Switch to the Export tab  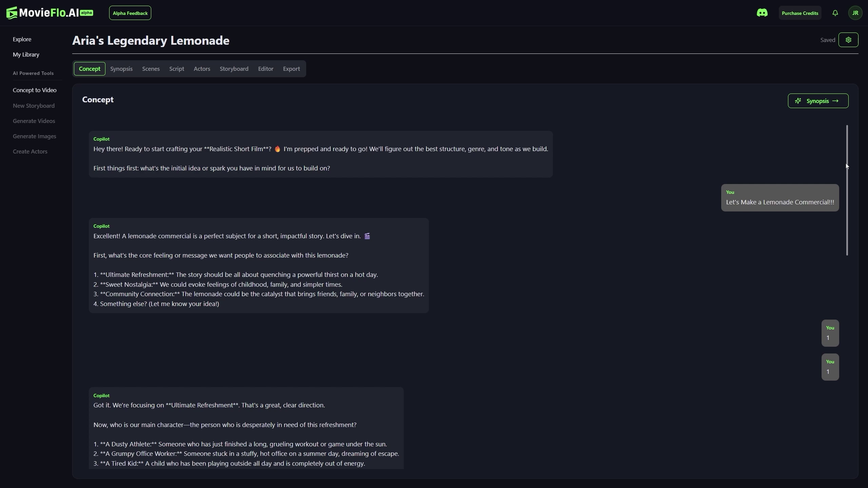[291, 69]
